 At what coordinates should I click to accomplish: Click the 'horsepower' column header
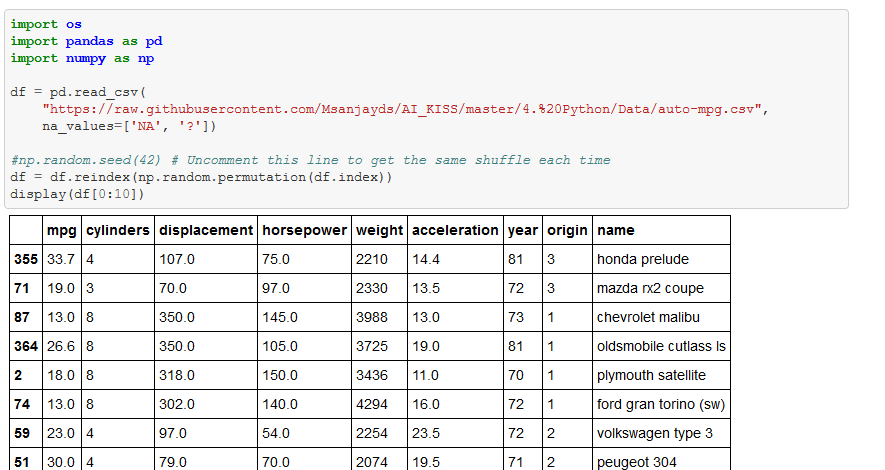(304, 230)
